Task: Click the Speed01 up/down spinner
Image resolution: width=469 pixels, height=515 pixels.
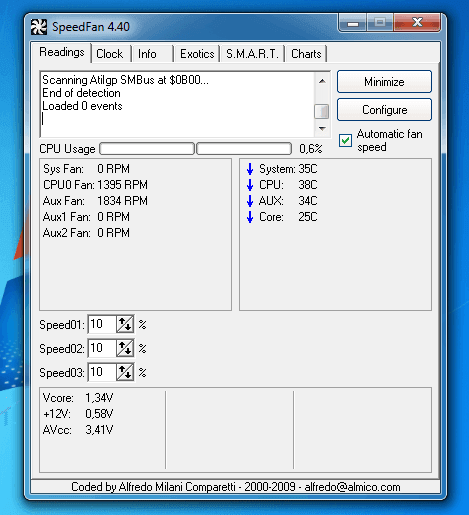Action: click(x=125, y=324)
